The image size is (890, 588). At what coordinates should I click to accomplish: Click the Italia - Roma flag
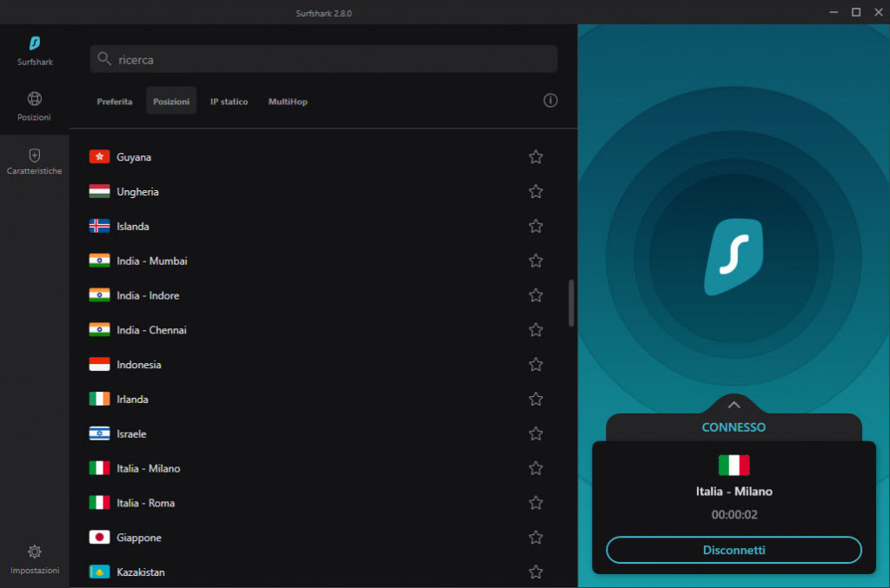point(99,503)
